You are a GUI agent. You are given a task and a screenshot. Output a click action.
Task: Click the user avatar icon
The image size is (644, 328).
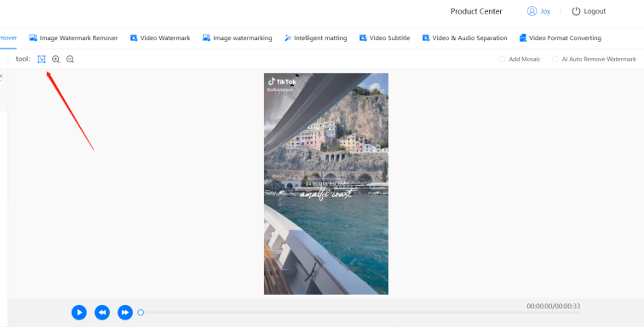[532, 11]
